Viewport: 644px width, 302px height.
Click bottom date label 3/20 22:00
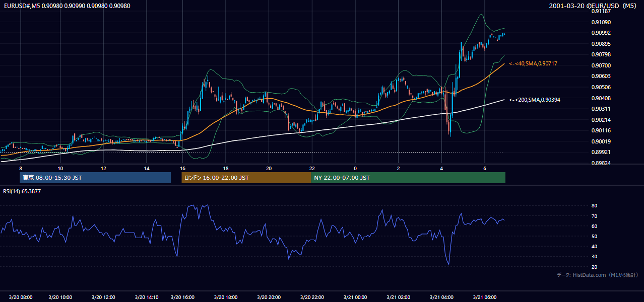(312, 297)
